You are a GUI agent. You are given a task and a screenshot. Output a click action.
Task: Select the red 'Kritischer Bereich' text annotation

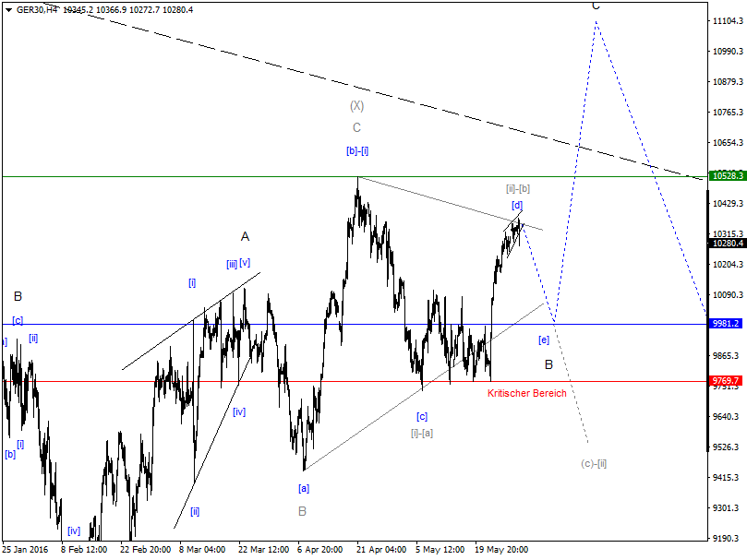(527, 392)
